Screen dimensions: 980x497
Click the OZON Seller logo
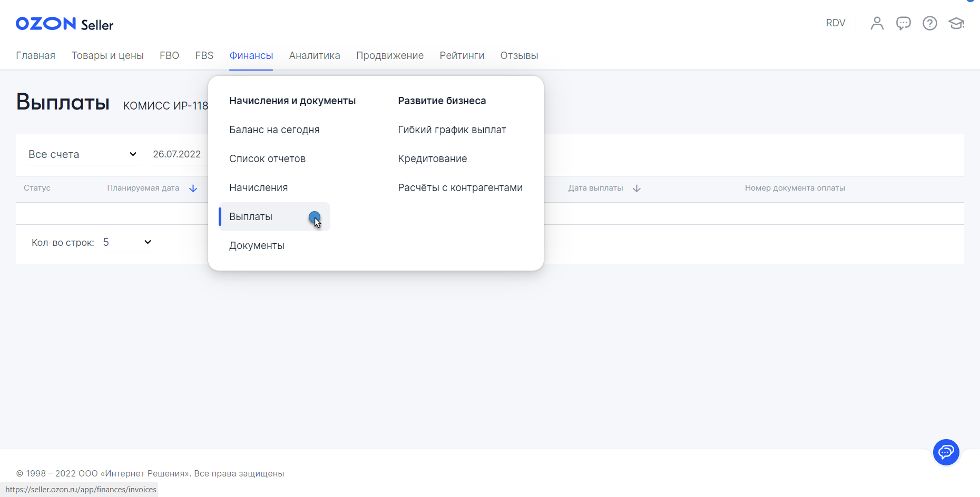tap(64, 24)
